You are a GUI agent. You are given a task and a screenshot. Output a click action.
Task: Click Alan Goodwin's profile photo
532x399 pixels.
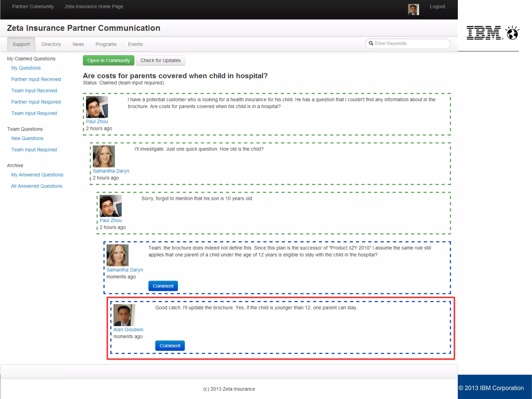point(124,315)
